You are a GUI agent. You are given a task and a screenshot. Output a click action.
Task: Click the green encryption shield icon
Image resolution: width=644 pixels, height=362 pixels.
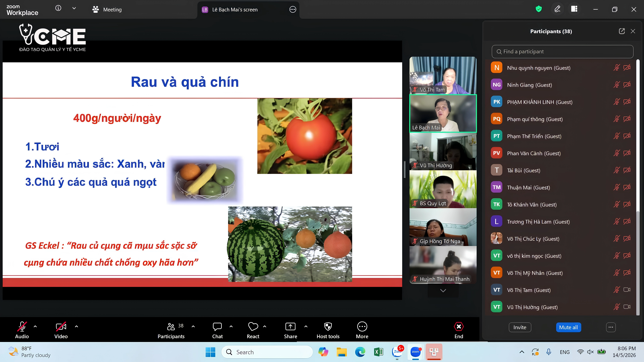coord(538,9)
